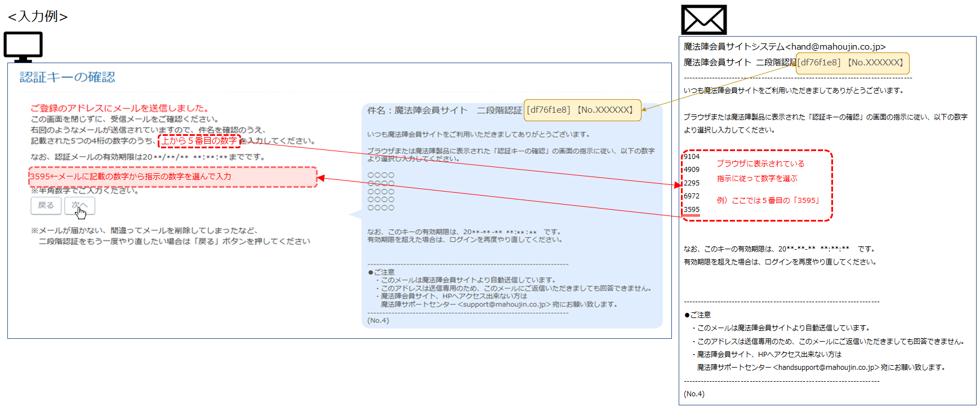
Task: Click the monitor icon under 入力例
Action: [x=23, y=47]
